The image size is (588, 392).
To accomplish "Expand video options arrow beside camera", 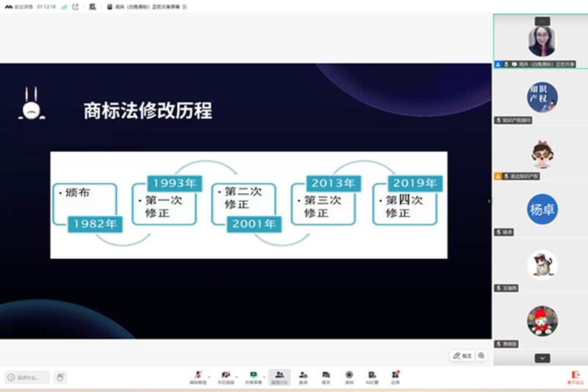I will click(237, 375).
